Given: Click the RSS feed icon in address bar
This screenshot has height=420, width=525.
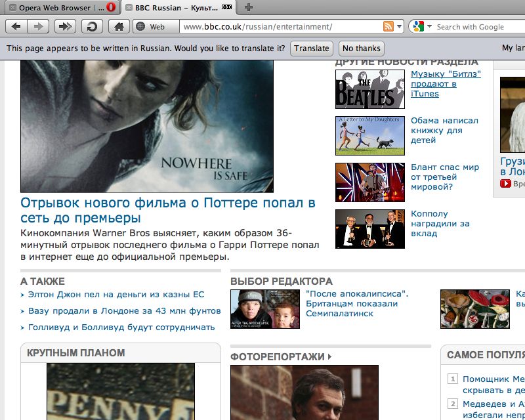Looking at the screenshot, I should (388, 27).
